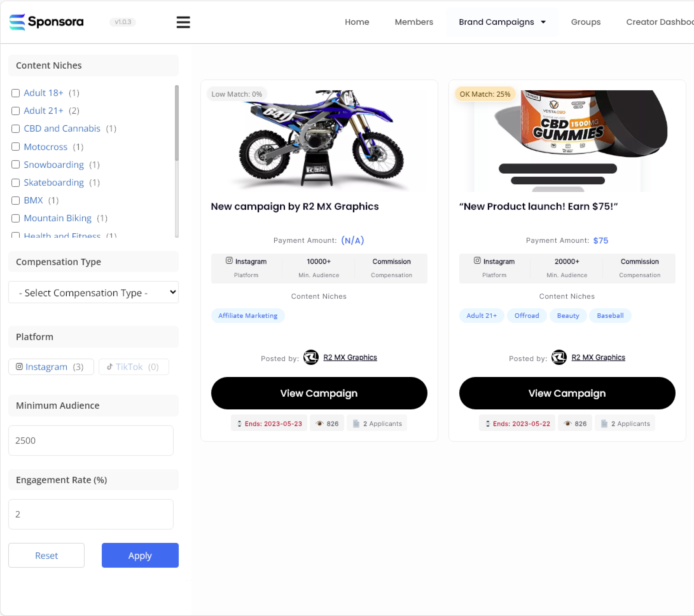
Task: Click the Minimum Audience input field
Action: click(x=91, y=441)
